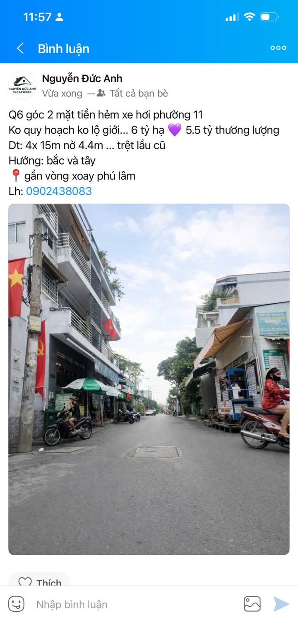Tap the back arrow beside Bình luận
The height and width of the screenshot is (644, 298).
20,48
